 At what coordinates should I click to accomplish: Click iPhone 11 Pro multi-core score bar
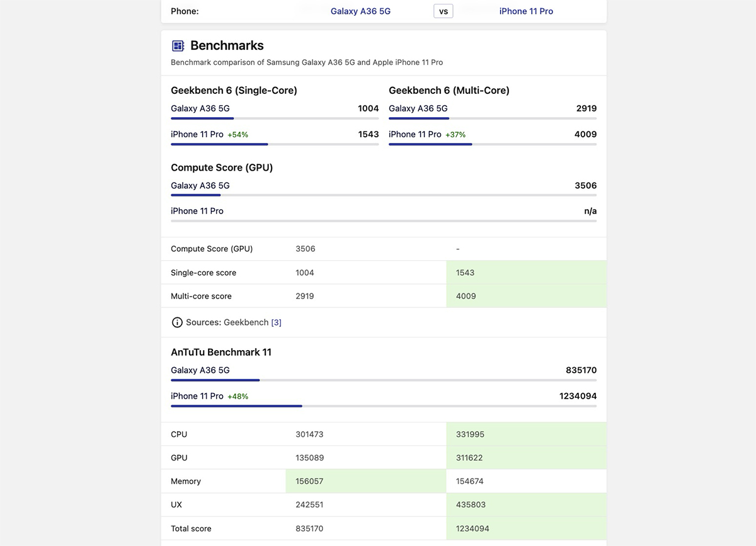pos(493,144)
